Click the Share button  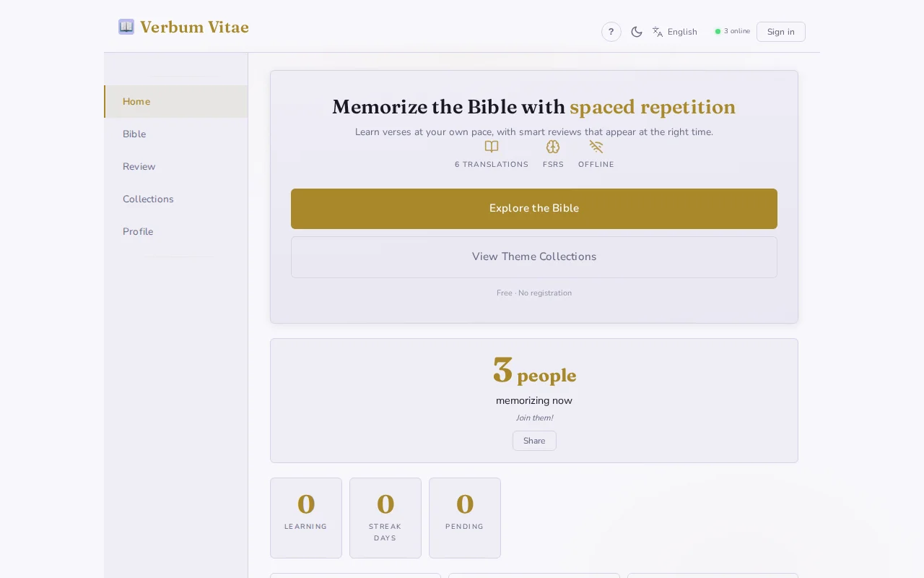534,441
